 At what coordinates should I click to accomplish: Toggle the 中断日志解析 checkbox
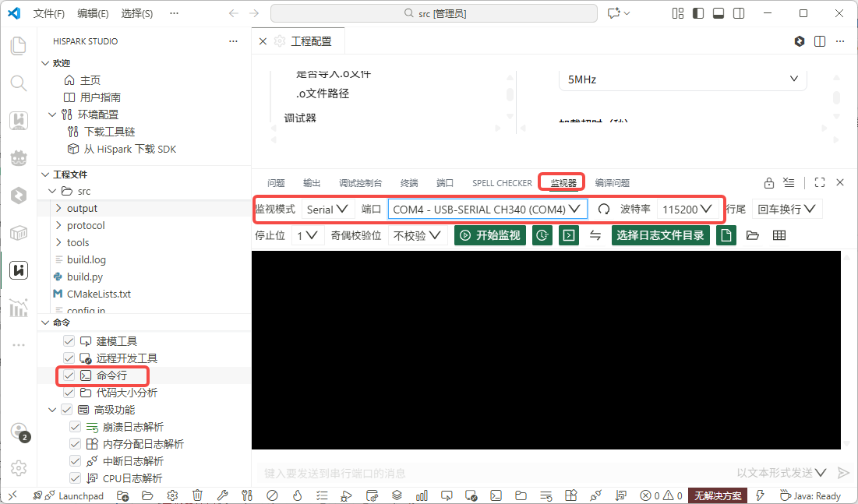coord(76,461)
